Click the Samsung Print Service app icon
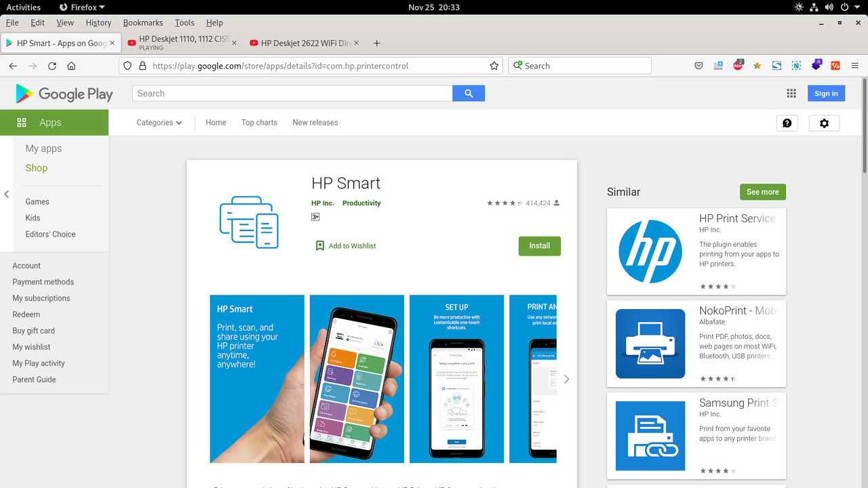This screenshot has width=868, height=488. pyautogui.click(x=650, y=436)
